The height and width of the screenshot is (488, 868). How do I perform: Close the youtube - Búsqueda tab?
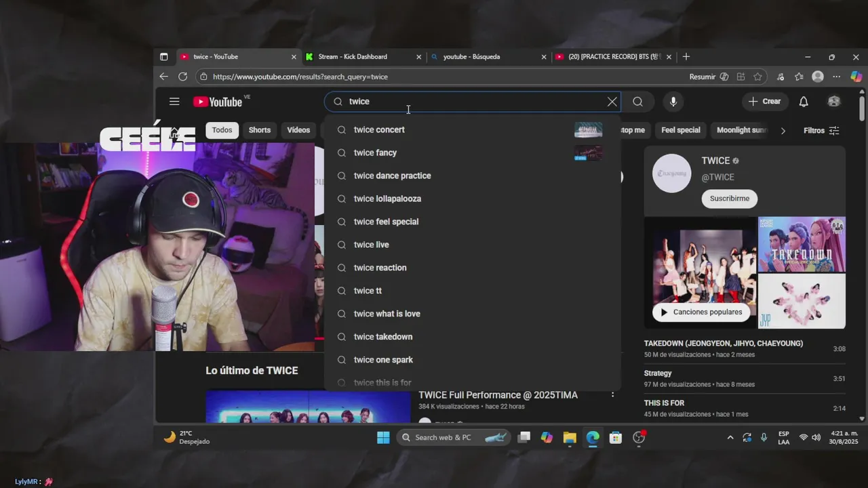544,57
